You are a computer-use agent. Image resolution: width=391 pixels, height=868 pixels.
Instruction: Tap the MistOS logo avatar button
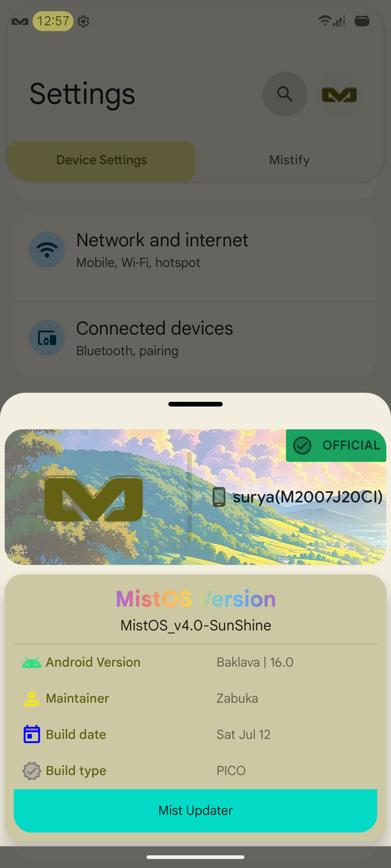[339, 94]
